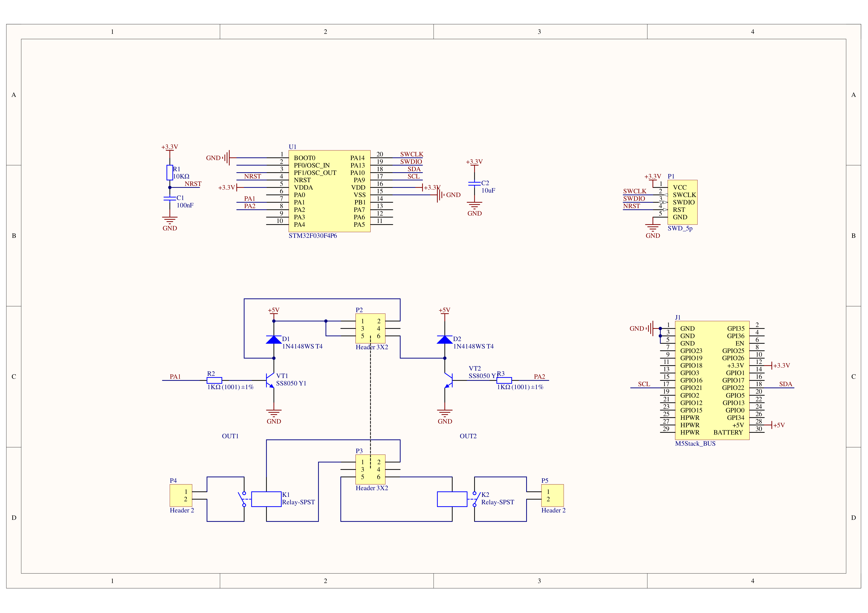
Task: Click the PA1 net label left of R2
Action: pos(175,377)
